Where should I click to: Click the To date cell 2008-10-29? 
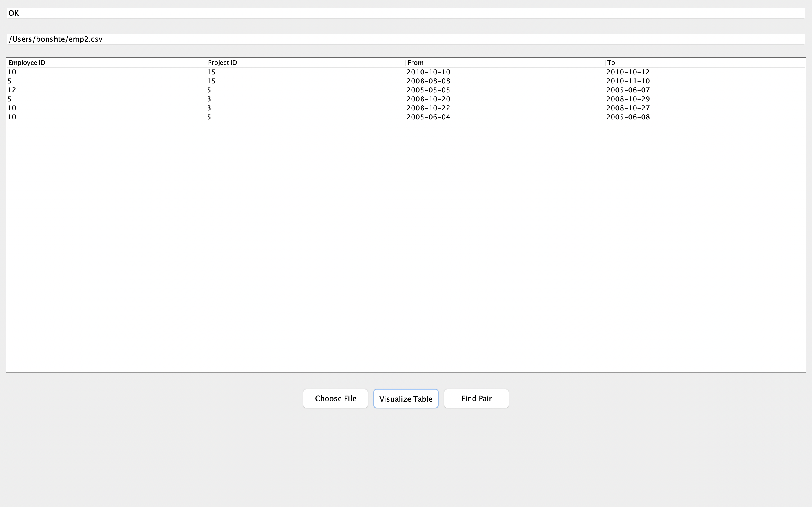(x=627, y=99)
